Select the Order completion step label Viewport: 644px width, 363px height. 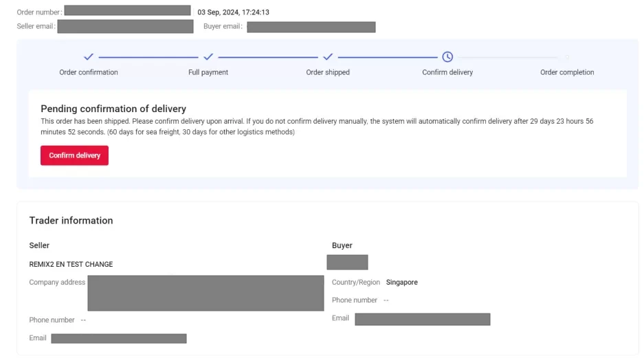pos(567,72)
